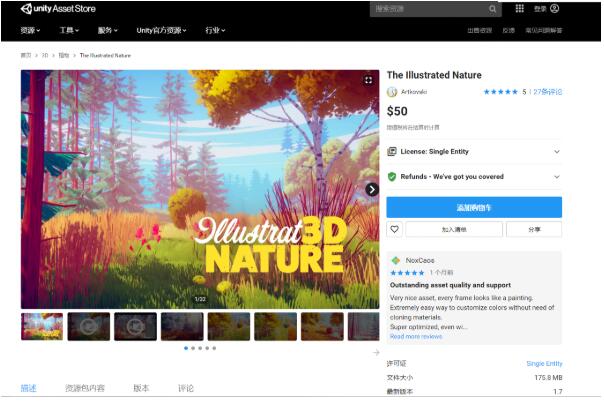Switch to the 评论 tab

pos(186,388)
